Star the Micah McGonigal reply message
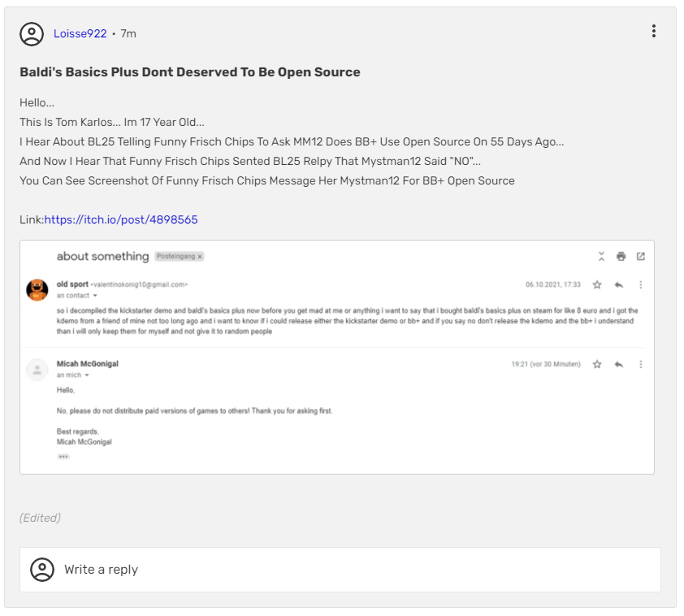 [x=597, y=364]
